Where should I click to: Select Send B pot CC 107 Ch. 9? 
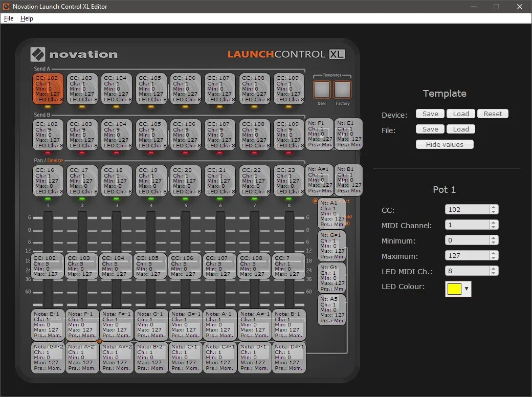coord(219,135)
